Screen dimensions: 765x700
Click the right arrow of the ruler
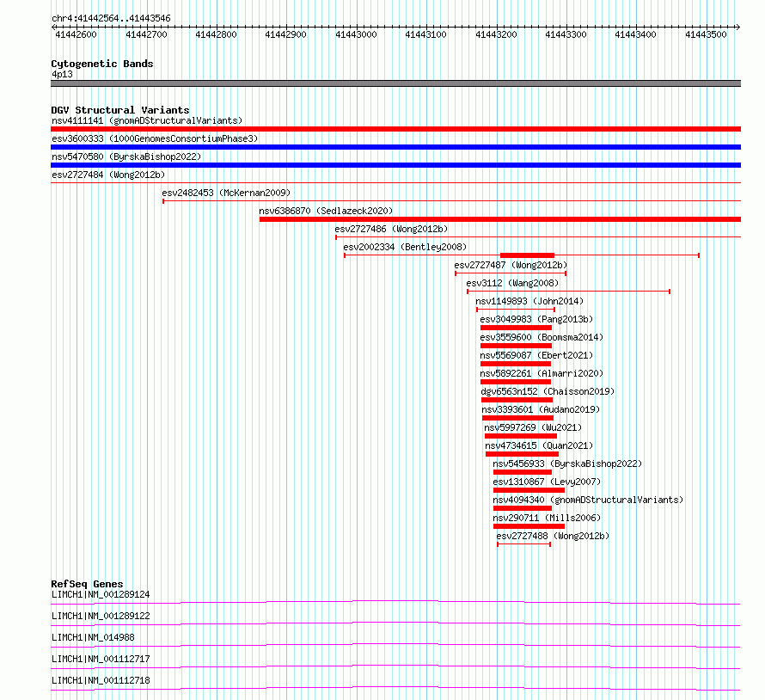(738, 27)
